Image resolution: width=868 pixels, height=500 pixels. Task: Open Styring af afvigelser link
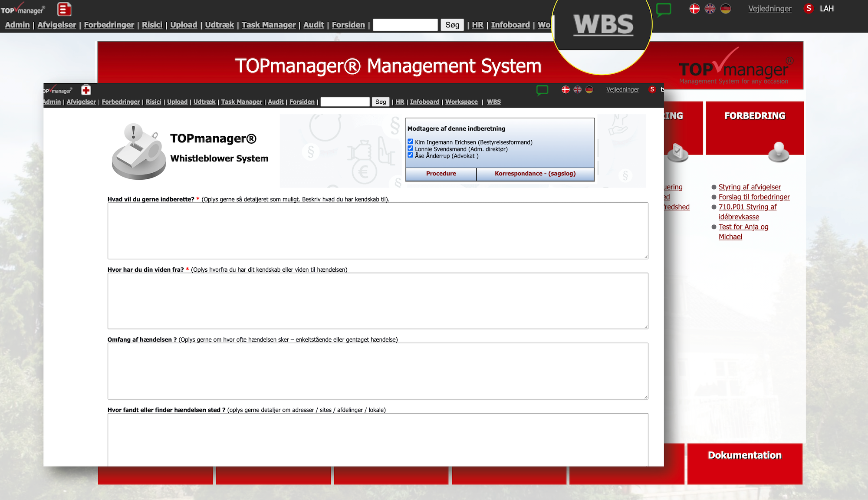tap(750, 187)
